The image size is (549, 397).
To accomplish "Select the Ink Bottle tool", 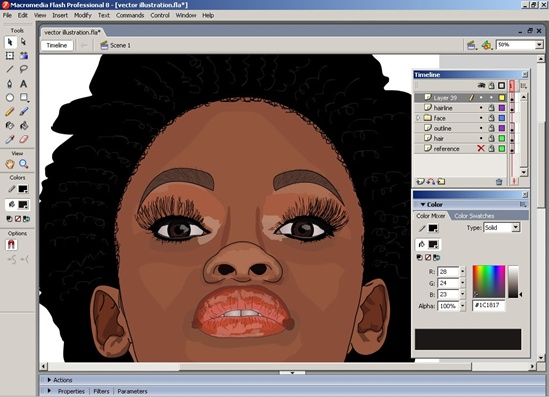I will point(10,125).
